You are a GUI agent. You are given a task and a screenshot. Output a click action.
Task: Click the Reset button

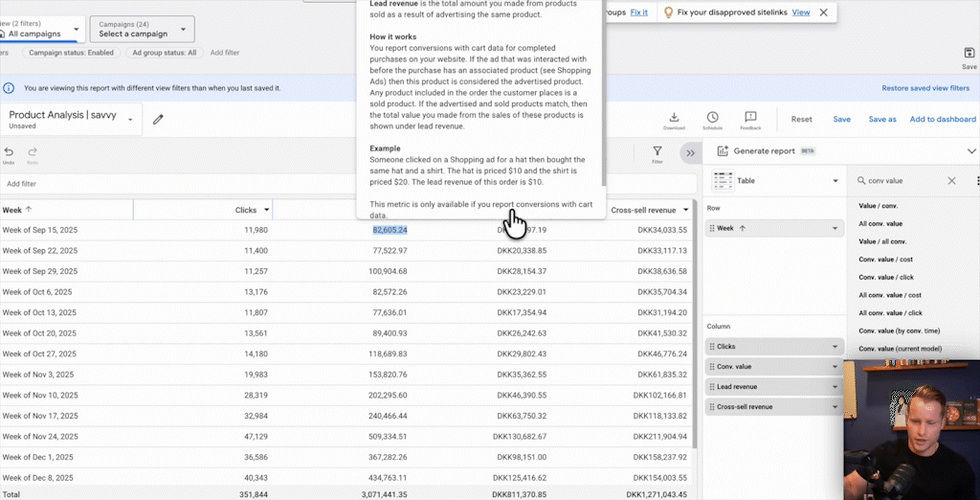[x=801, y=120]
